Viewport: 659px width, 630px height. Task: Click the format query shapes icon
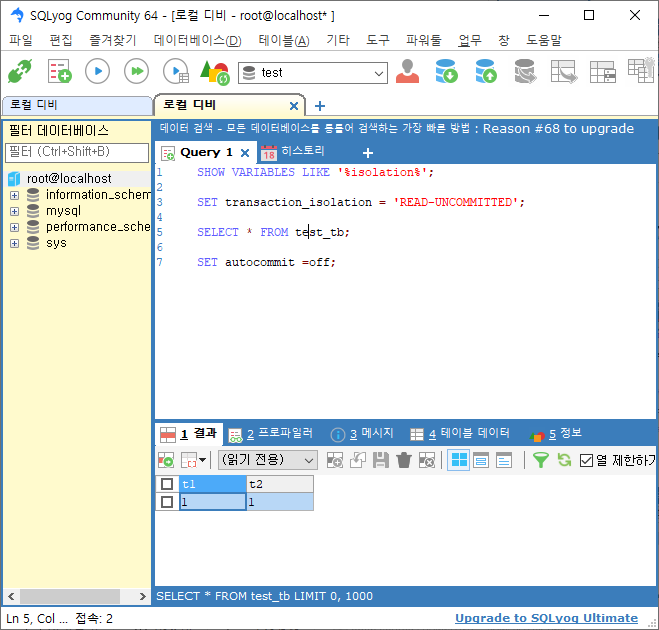pyautogui.click(x=215, y=72)
